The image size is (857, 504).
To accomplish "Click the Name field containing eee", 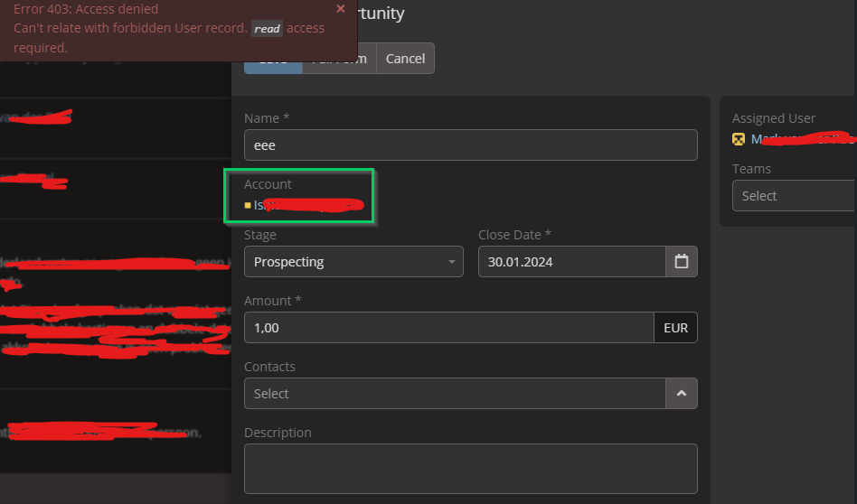I will click(471, 145).
